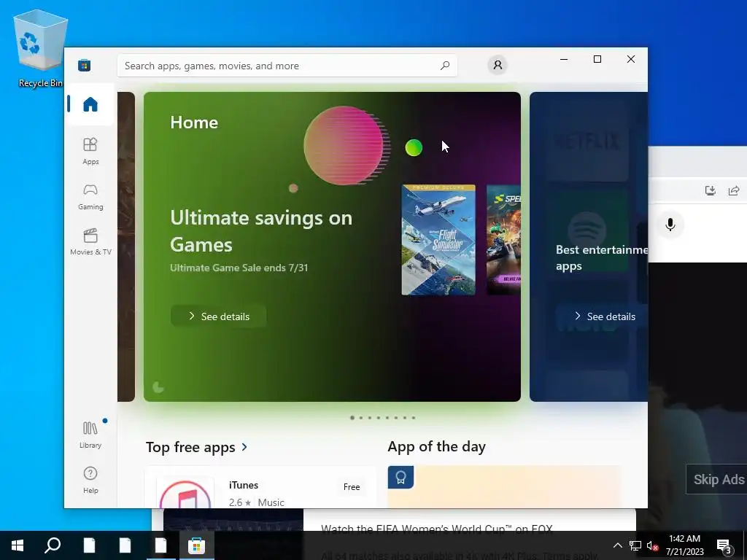The image size is (747, 560).
Task: Click the third document taskbar icon
Action: pos(160,545)
